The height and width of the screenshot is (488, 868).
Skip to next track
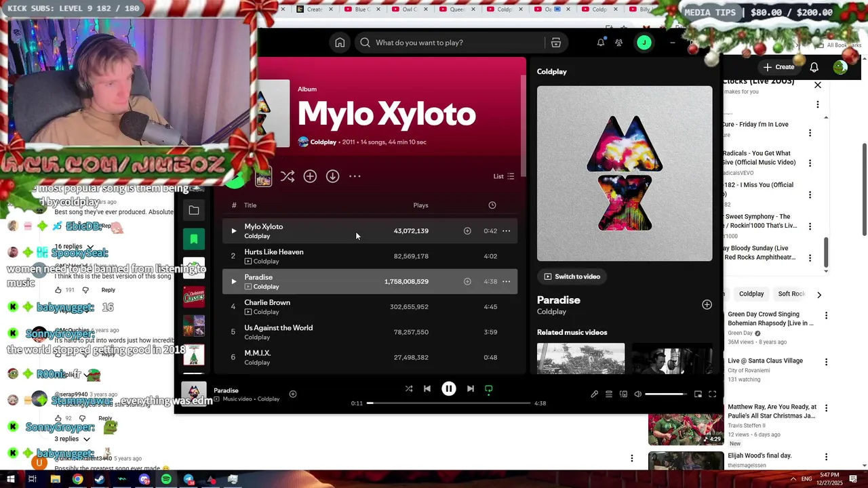point(471,389)
